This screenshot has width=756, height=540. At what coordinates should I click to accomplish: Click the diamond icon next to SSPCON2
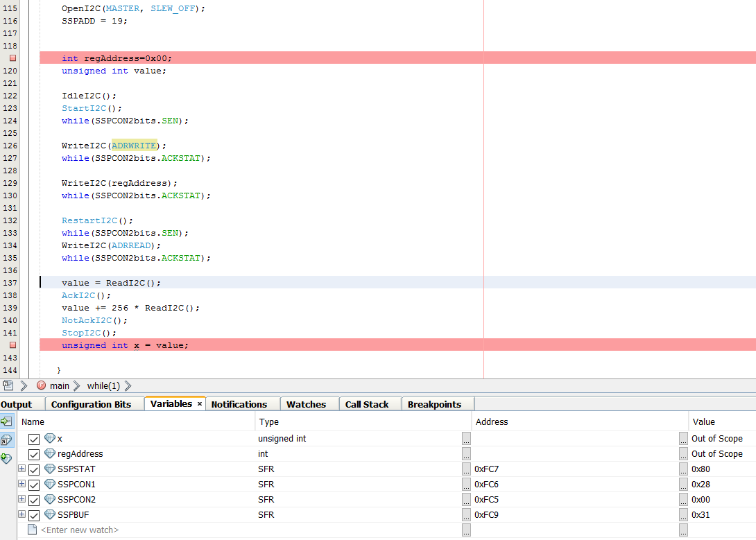50,499
